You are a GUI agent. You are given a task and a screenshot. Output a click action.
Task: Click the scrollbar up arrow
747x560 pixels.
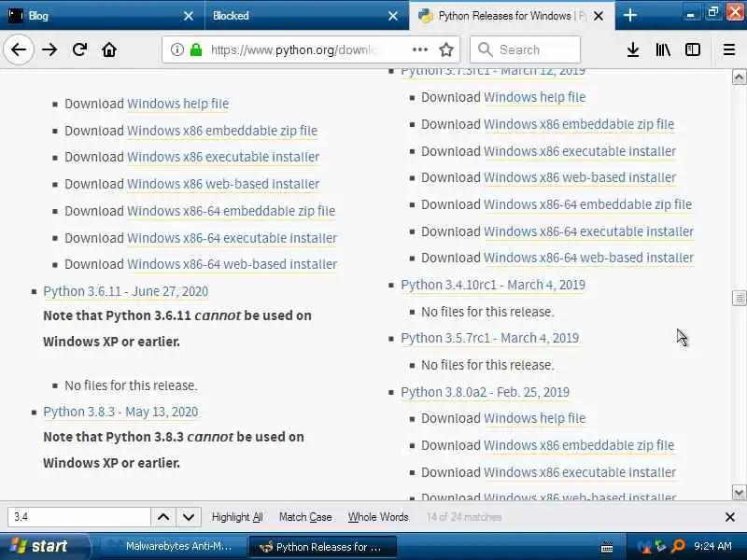point(739,77)
